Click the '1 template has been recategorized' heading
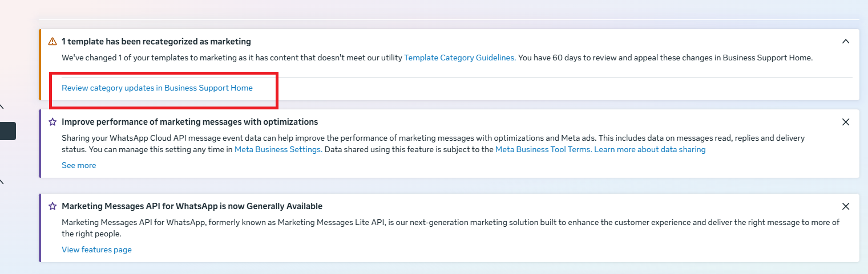The image size is (868, 274). click(156, 42)
